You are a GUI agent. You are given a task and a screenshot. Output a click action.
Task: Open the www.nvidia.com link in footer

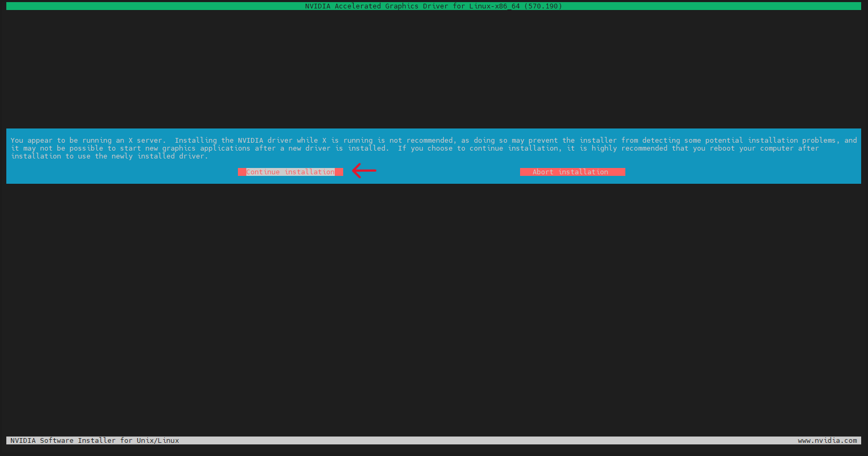coord(827,441)
